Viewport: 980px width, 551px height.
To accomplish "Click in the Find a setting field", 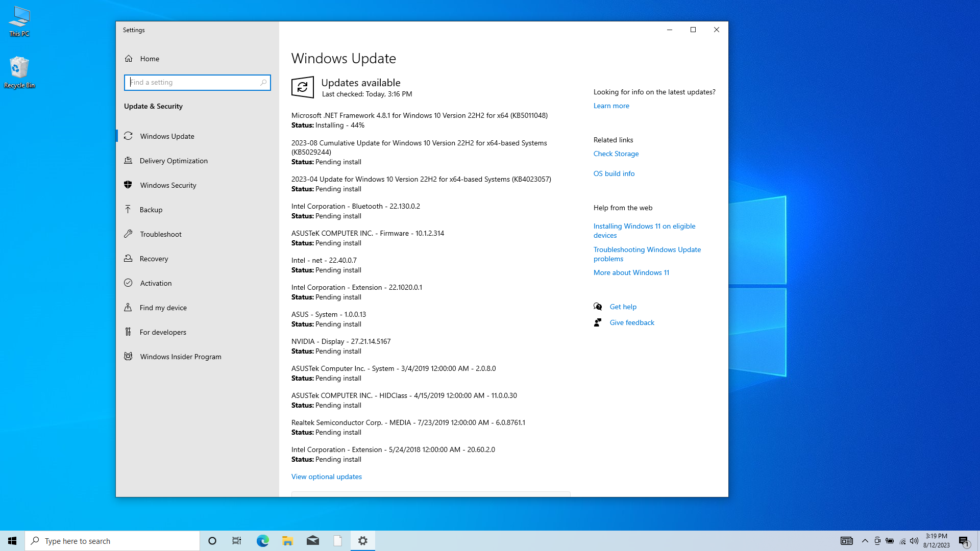I will (194, 83).
